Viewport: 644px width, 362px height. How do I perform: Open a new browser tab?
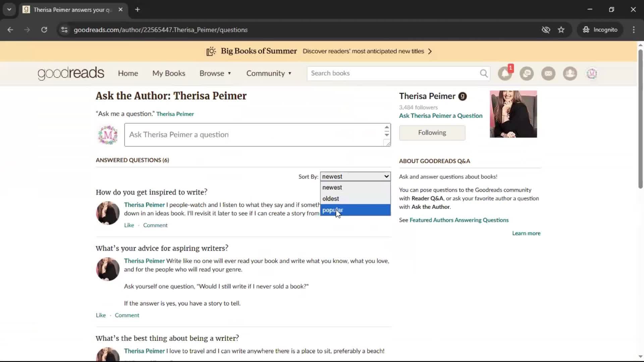[x=138, y=10]
